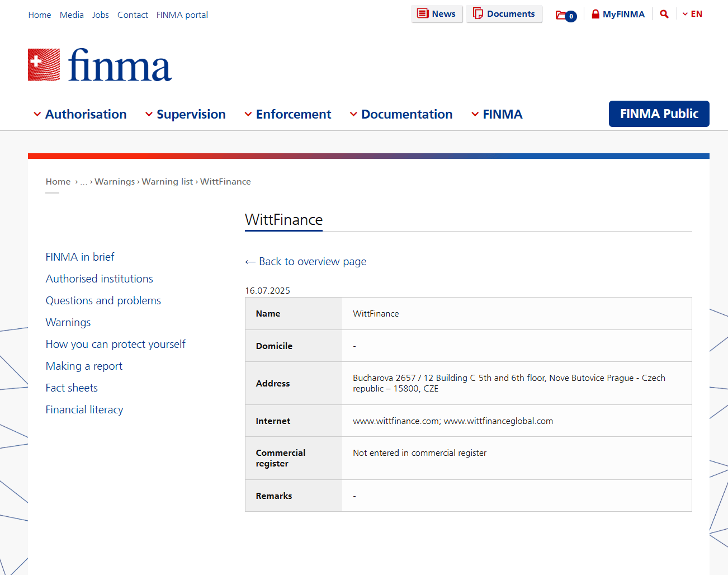The image size is (728, 575).
Task: Go to Home in the breadcrumb
Action: coord(58,182)
